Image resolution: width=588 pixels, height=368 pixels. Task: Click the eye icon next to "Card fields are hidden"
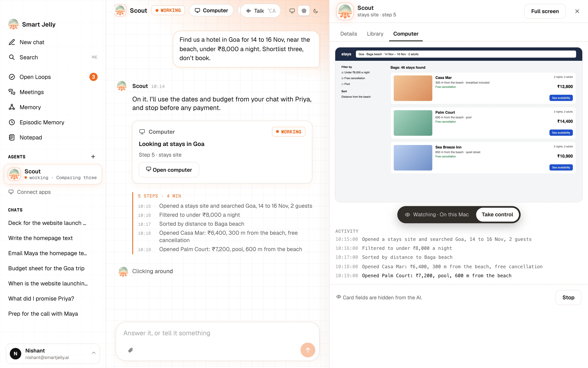338,297
